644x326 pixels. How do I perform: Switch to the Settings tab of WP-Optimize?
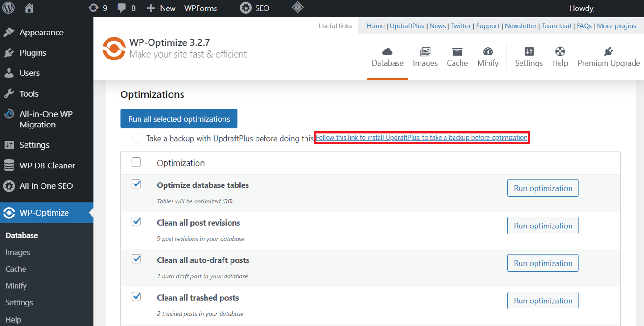click(x=528, y=57)
